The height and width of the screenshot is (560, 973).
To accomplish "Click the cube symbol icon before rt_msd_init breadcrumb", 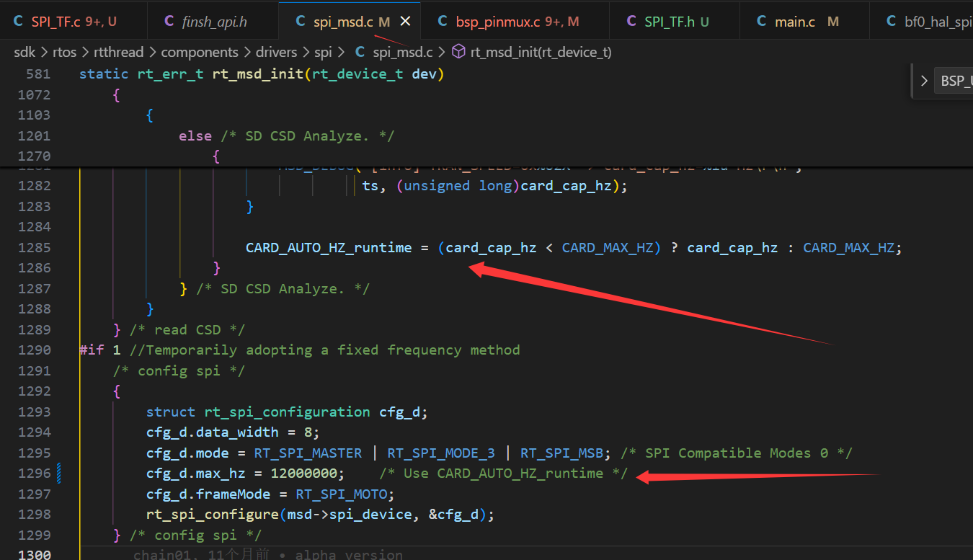I will pyautogui.click(x=458, y=52).
